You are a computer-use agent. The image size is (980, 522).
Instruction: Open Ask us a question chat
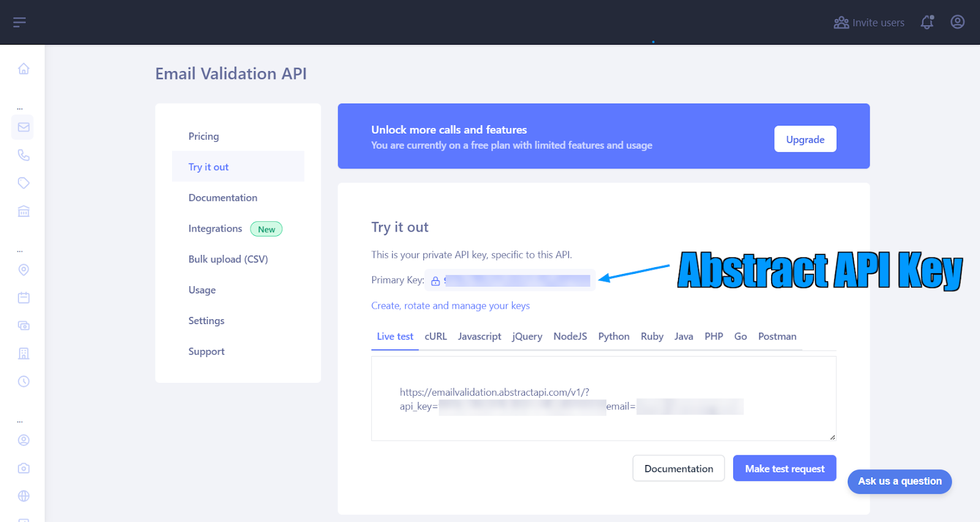pyautogui.click(x=900, y=482)
